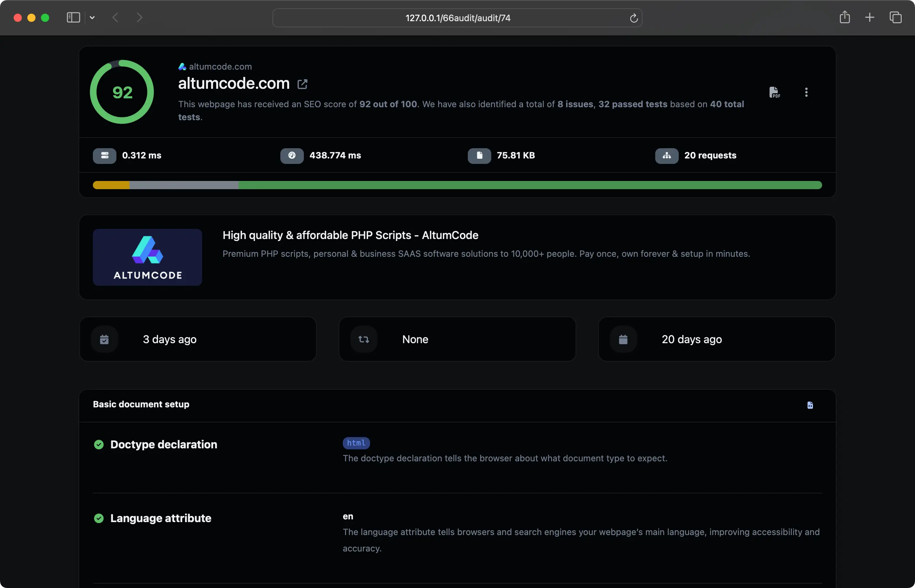The height and width of the screenshot is (588, 915).
Task: Click Basic document setup section file icon
Action: tap(810, 405)
